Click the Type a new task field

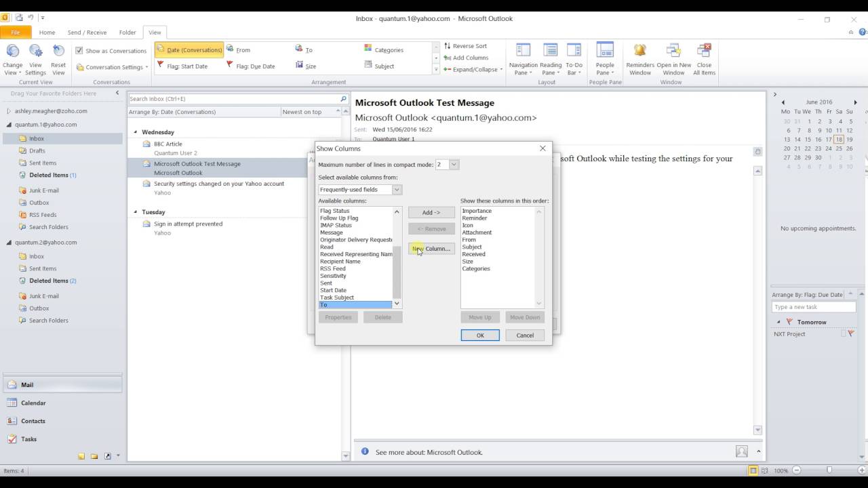pos(814,307)
